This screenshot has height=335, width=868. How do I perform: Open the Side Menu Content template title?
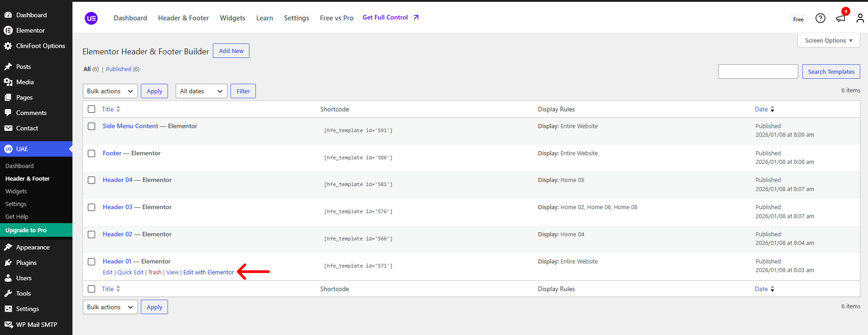click(x=130, y=126)
